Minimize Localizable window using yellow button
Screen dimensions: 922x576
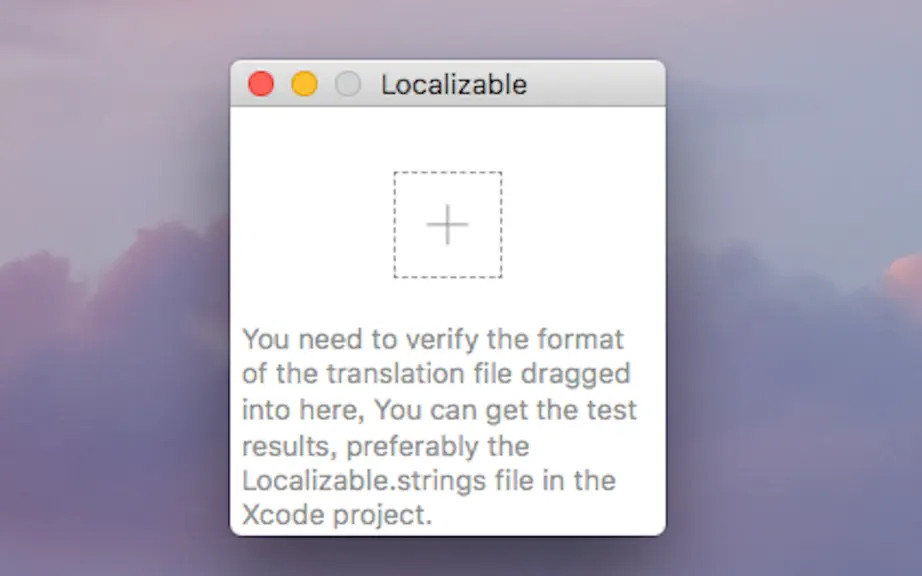pyautogui.click(x=305, y=83)
